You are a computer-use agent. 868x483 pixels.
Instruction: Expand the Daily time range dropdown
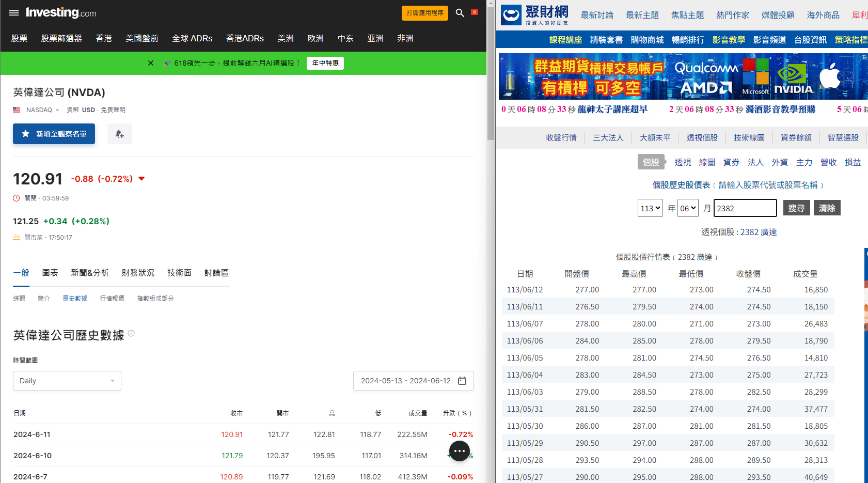click(67, 381)
